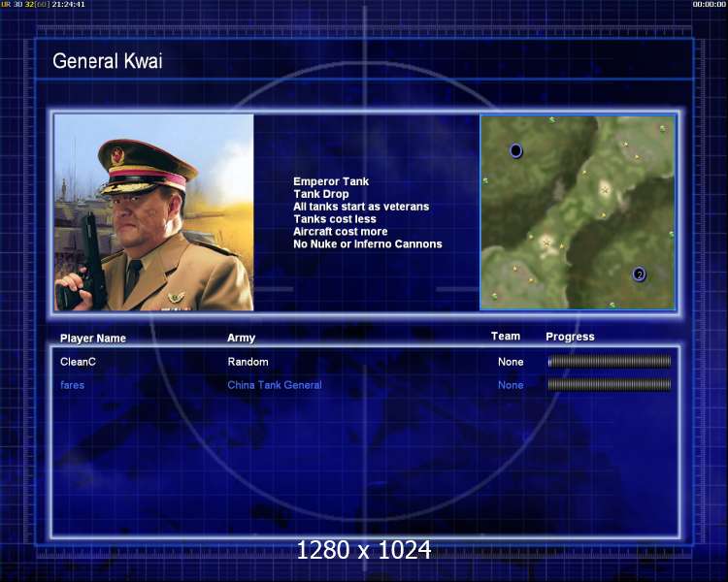Click the 'Team' column header

coord(506,336)
